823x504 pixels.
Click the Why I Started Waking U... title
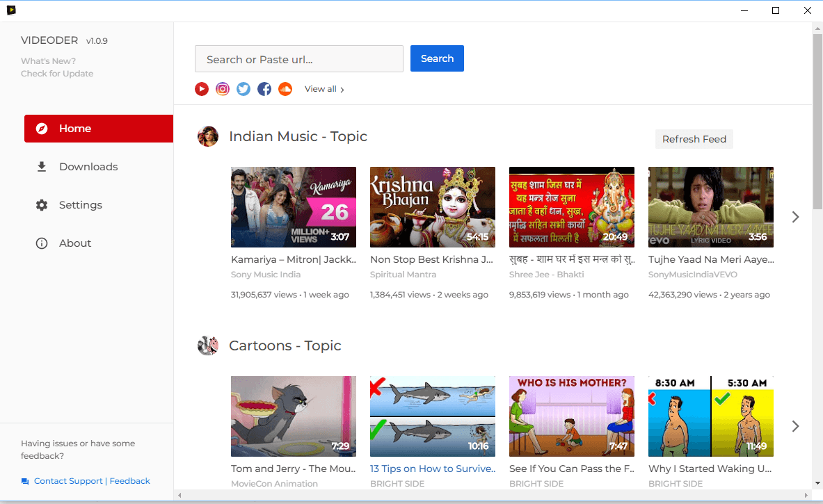(x=710, y=469)
